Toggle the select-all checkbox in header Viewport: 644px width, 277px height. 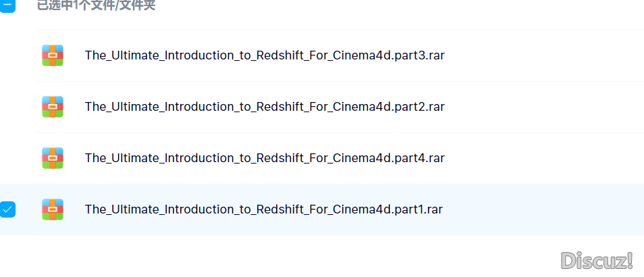pos(7,5)
